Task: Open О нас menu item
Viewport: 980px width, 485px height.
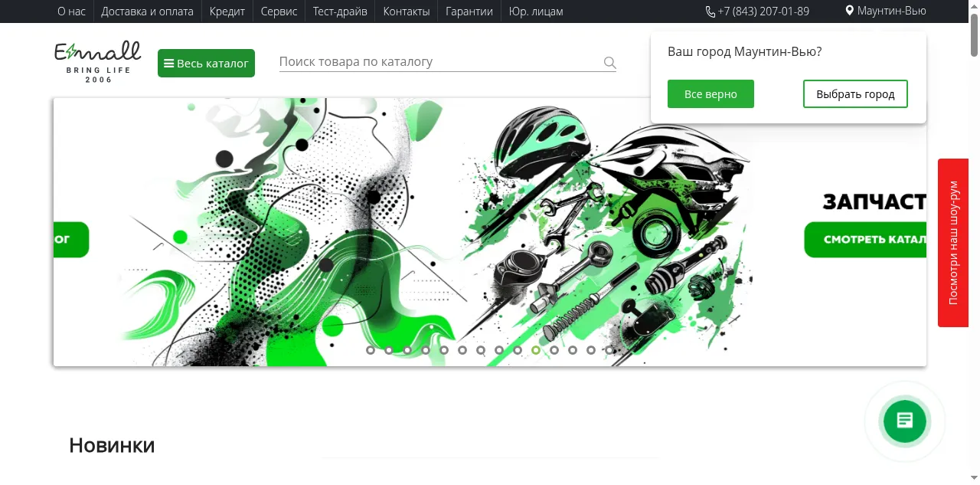Action: coord(71,11)
